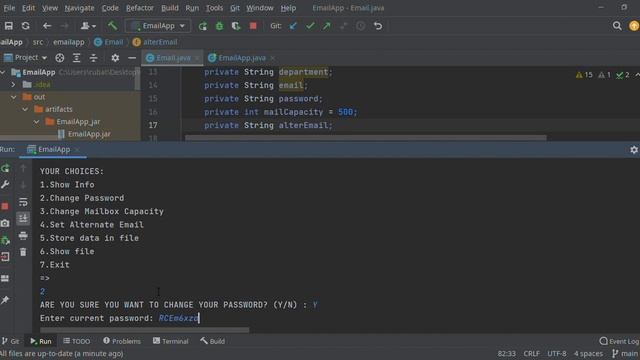This screenshot has width=640, height=360.
Task: Open the Problems tool window
Action: pos(122,341)
